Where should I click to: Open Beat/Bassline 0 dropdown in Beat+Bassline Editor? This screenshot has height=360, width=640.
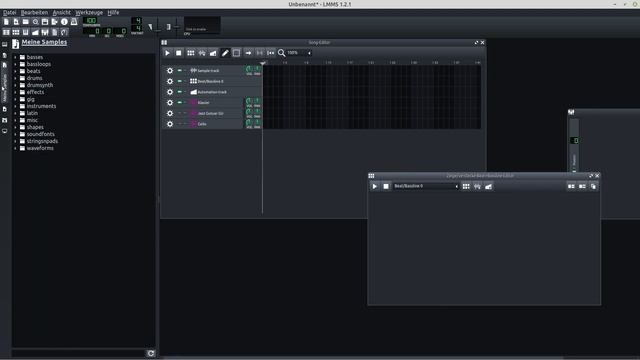(x=426, y=186)
